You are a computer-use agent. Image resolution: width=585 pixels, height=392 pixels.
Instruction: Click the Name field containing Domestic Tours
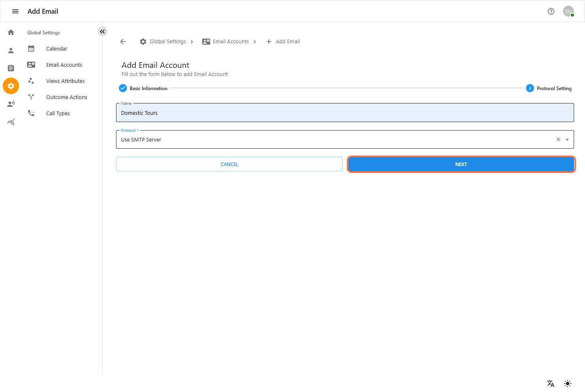[x=344, y=112]
